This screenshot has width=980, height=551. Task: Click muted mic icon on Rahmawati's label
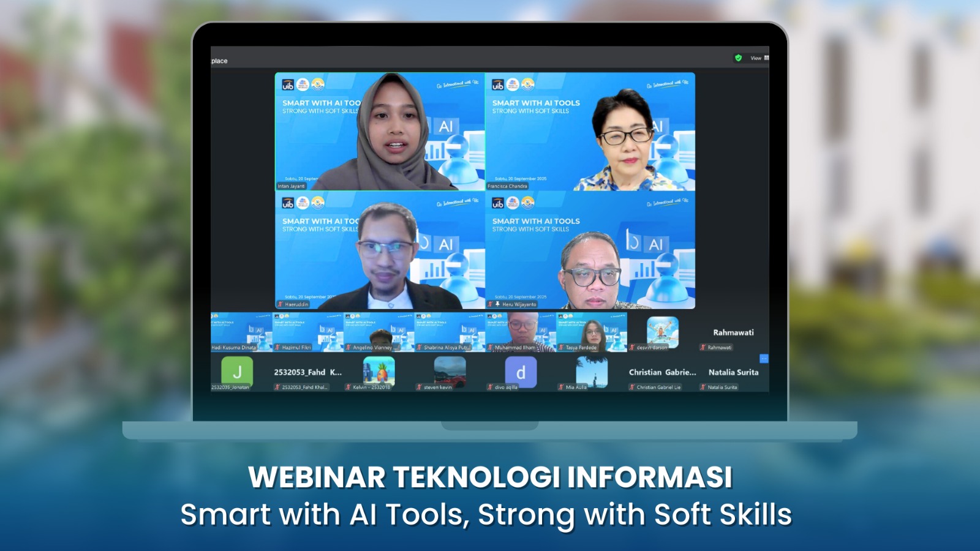tap(703, 348)
